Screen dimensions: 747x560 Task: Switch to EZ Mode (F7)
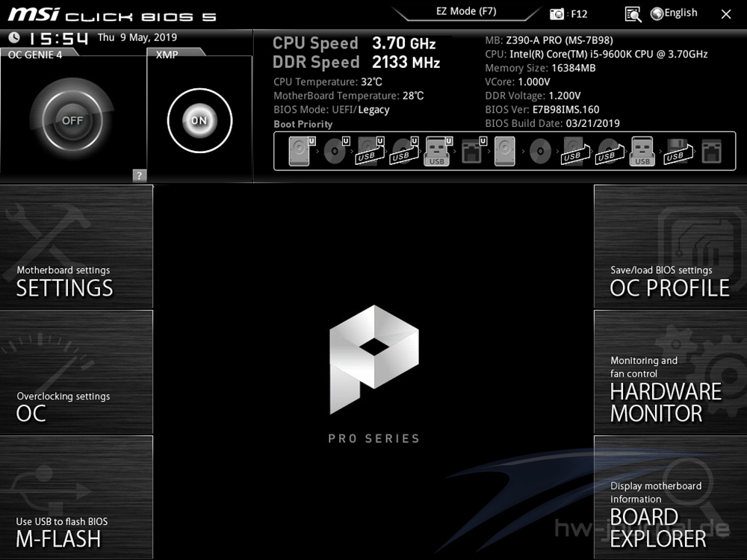click(466, 12)
